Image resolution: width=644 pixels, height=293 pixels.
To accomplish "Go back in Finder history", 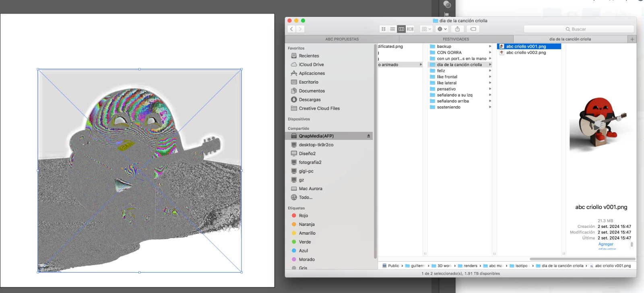I will pos(292,29).
